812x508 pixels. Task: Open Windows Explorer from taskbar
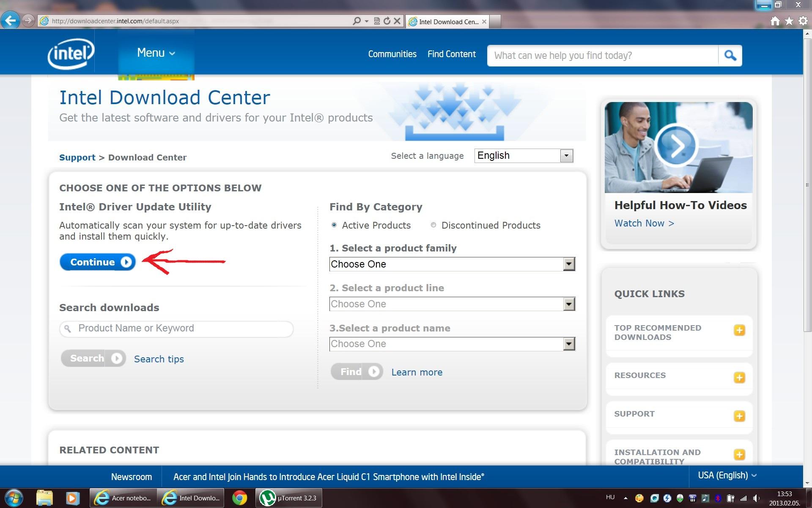[44, 498]
